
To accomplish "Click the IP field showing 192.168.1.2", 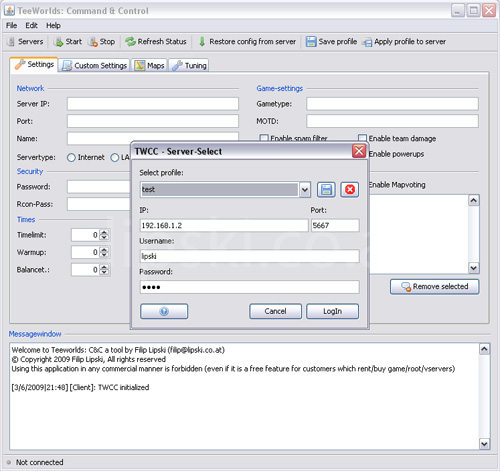I will tap(224, 225).
